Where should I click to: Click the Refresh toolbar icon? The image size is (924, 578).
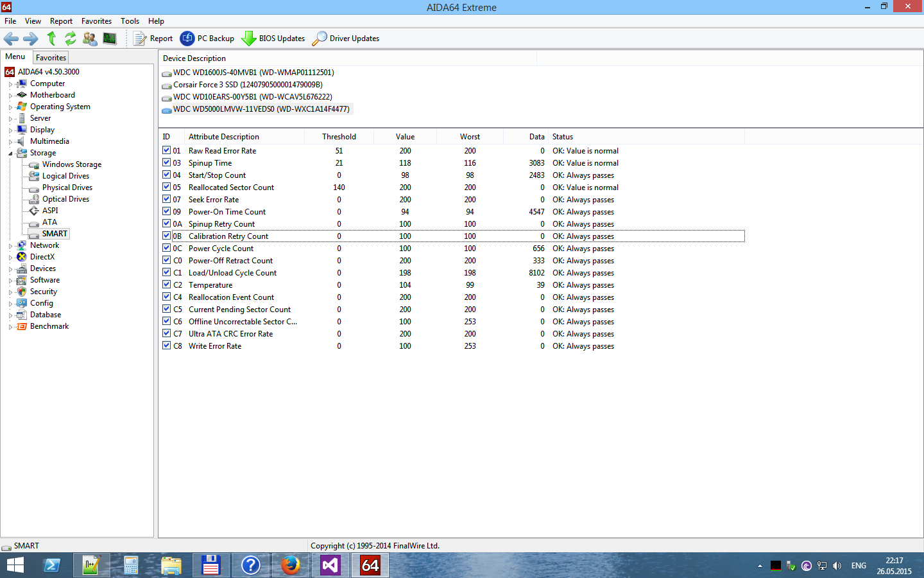click(71, 39)
